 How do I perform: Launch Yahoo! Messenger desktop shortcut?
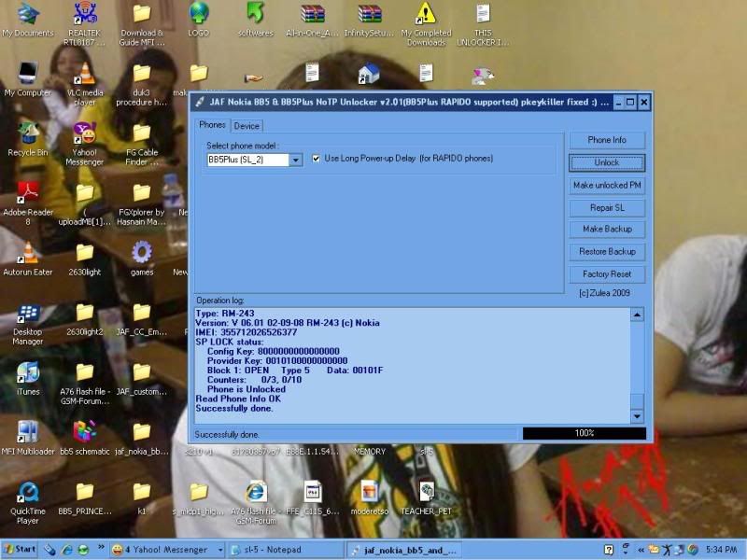coord(85,144)
